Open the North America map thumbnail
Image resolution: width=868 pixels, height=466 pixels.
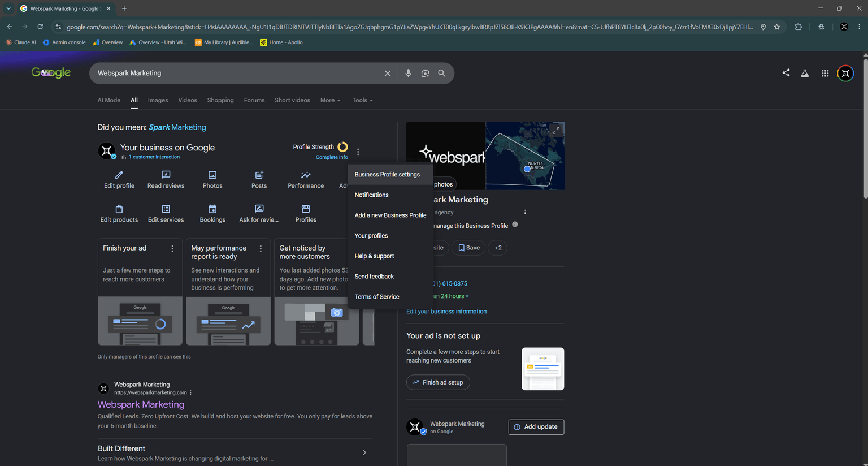[x=525, y=156]
